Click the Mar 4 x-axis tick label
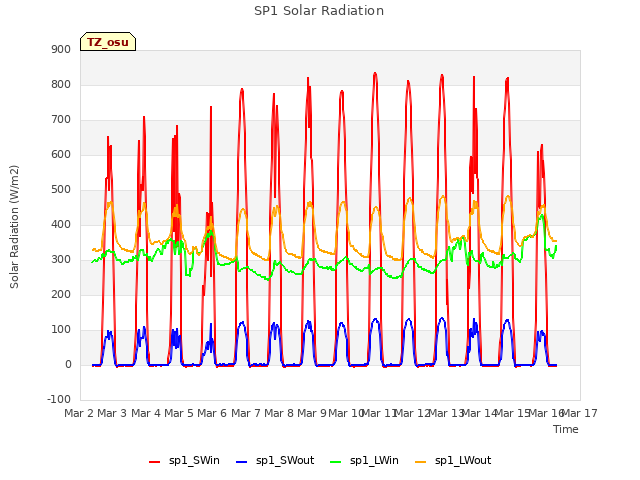This screenshot has width=640, height=480. point(146,413)
